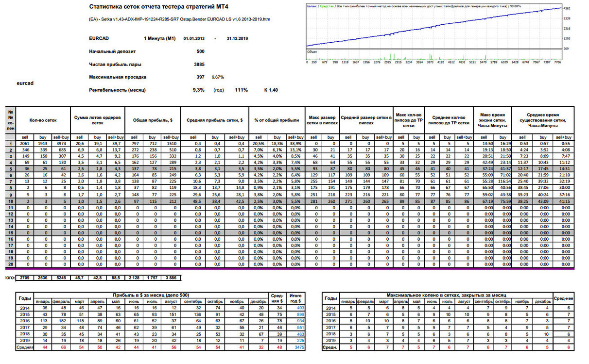Click the monthly return value '9,3%'
Screen dimensions: 589x364
point(199,90)
